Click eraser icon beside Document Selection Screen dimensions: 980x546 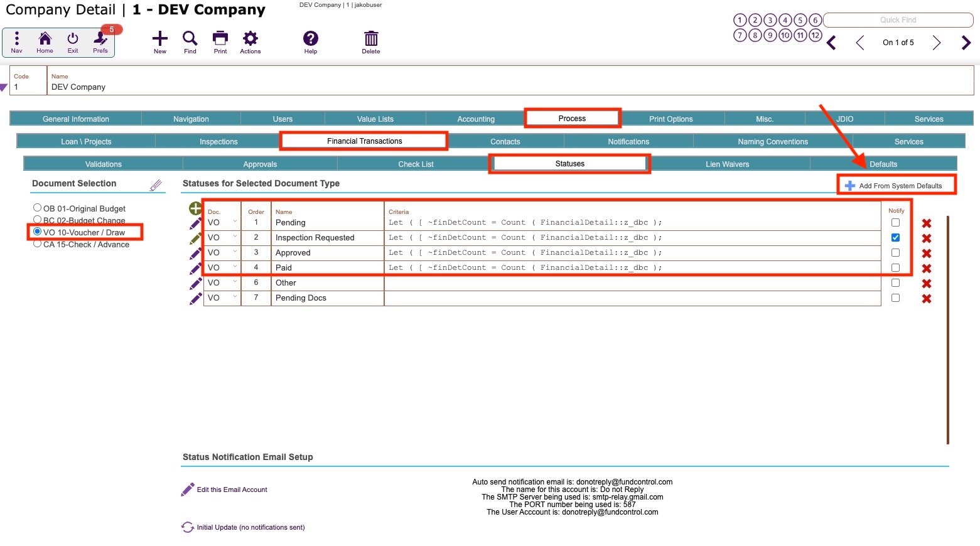pyautogui.click(x=156, y=185)
